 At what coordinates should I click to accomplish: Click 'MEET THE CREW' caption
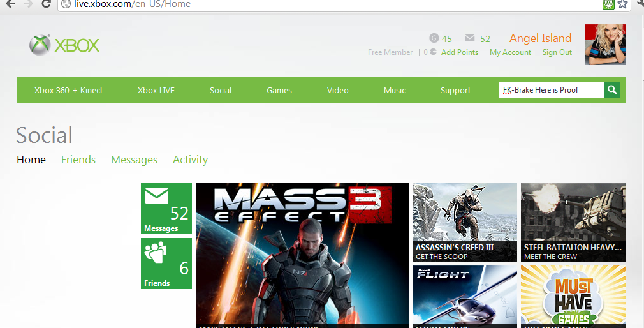click(x=550, y=257)
